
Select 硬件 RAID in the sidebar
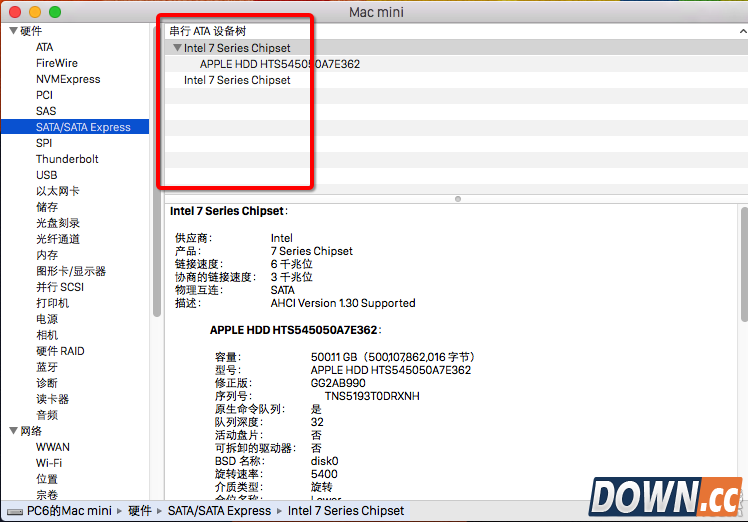[x=60, y=351]
